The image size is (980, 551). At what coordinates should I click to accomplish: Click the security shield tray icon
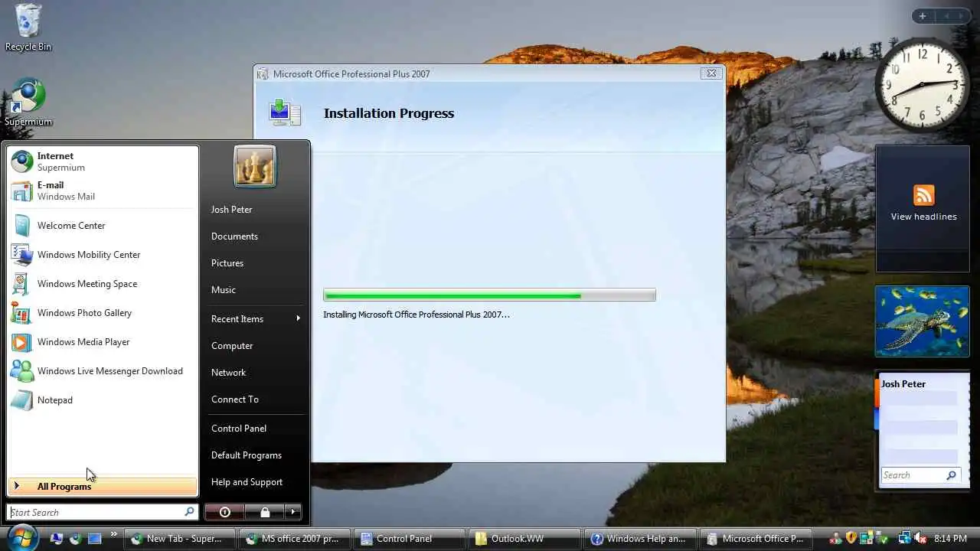click(851, 539)
